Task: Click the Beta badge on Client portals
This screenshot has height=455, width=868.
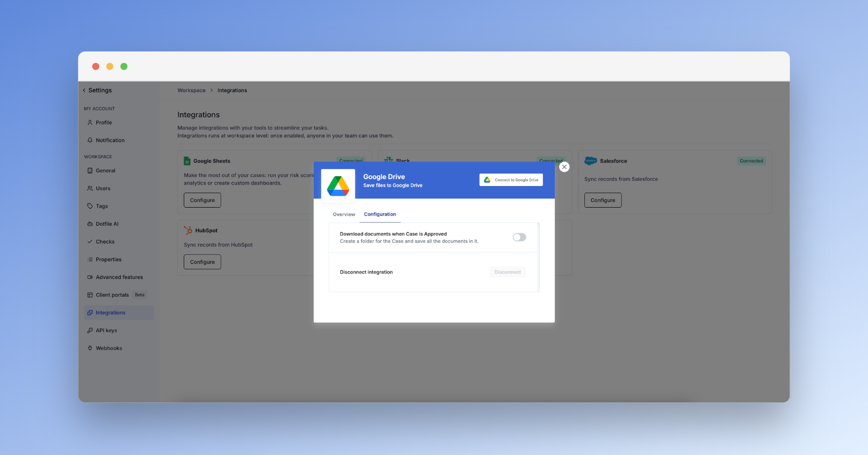Action: [140, 295]
